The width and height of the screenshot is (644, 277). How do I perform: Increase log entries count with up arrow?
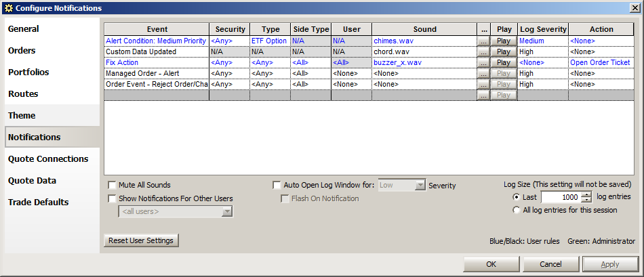(587, 194)
